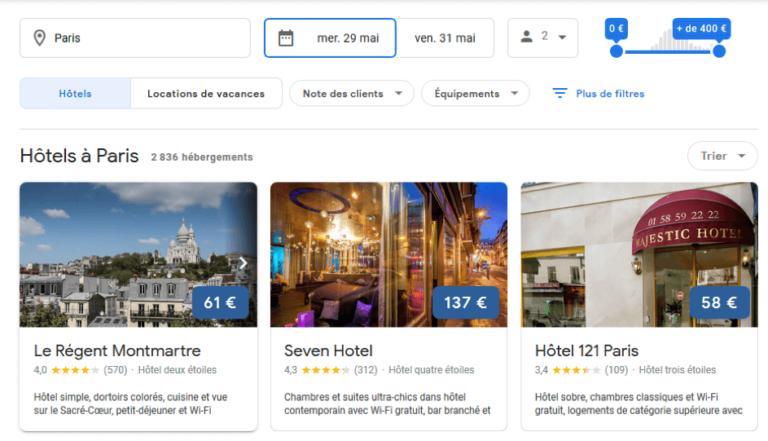Click the maximum price slider handle

[x=719, y=51]
